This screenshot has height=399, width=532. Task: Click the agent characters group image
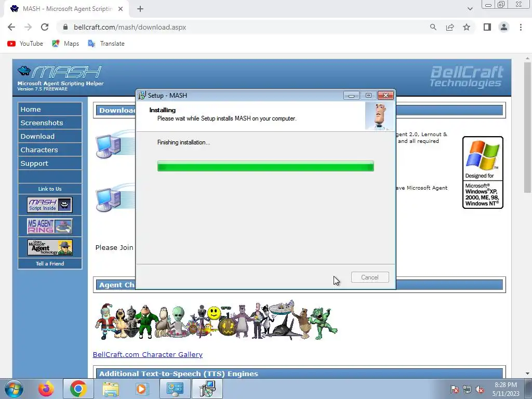tap(216, 320)
